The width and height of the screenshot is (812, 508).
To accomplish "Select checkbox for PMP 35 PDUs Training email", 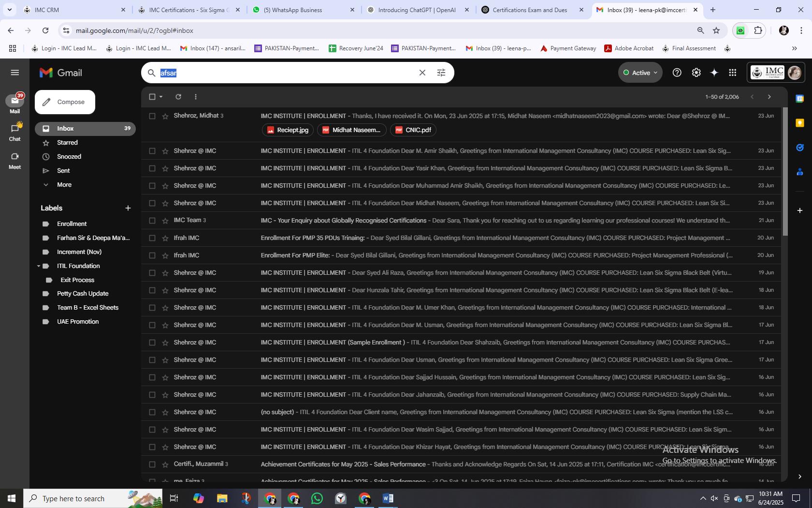I will (152, 238).
